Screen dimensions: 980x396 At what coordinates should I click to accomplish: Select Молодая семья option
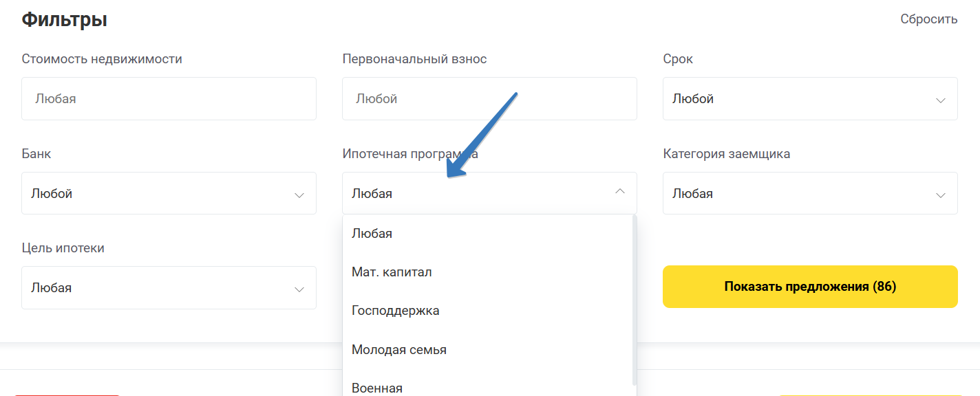[x=487, y=350]
